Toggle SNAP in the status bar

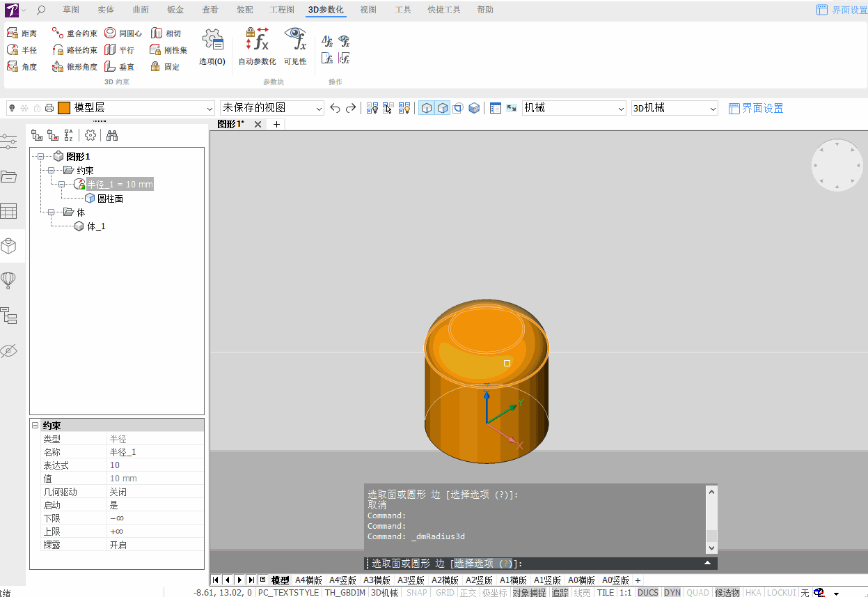pyautogui.click(x=417, y=593)
